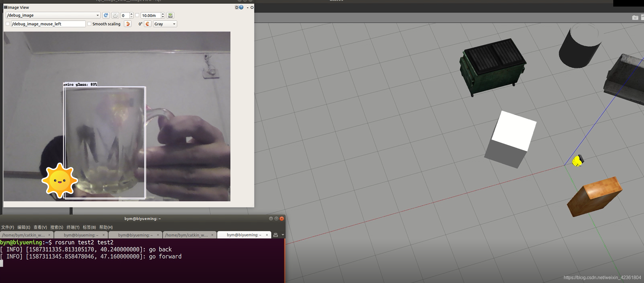The image size is (644, 283).
Task: Open the Gray color scheme dropdown
Action: point(165,24)
